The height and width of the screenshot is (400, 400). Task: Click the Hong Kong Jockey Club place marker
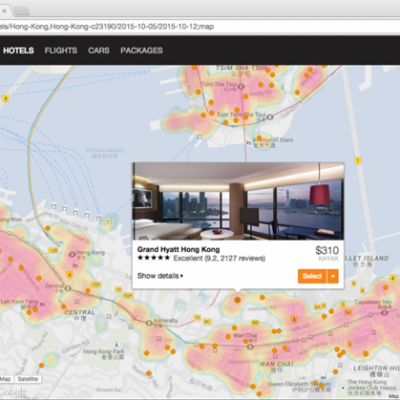tap(343, 388)
